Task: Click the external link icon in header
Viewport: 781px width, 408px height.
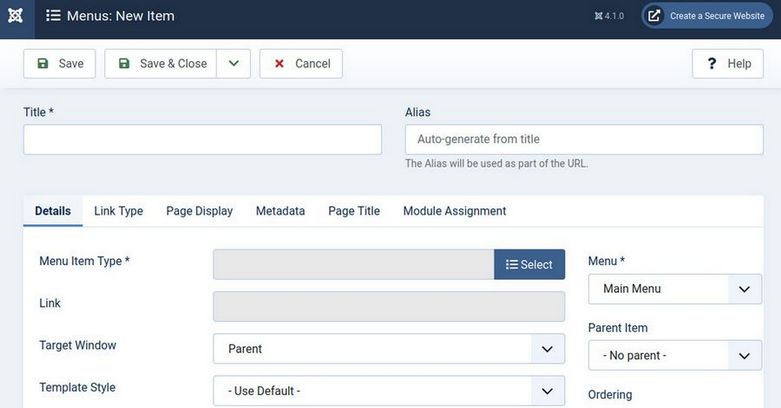Action: click(x=654, y=16)
